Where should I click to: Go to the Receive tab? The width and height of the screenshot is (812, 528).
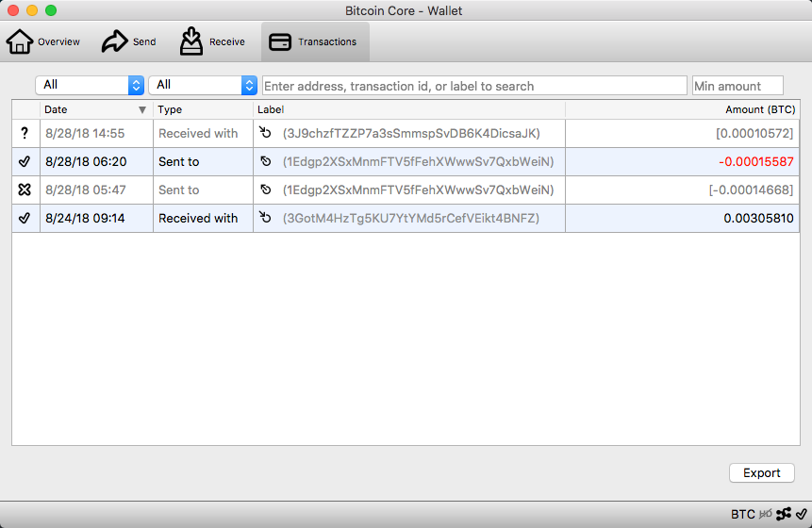212,41
